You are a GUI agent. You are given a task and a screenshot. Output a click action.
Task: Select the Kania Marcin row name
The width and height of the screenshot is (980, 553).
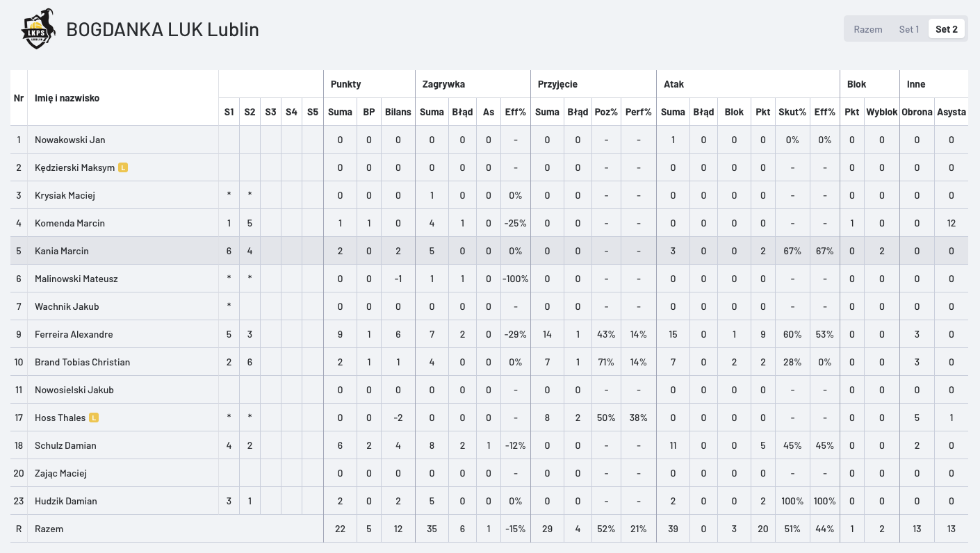[62, 251]
